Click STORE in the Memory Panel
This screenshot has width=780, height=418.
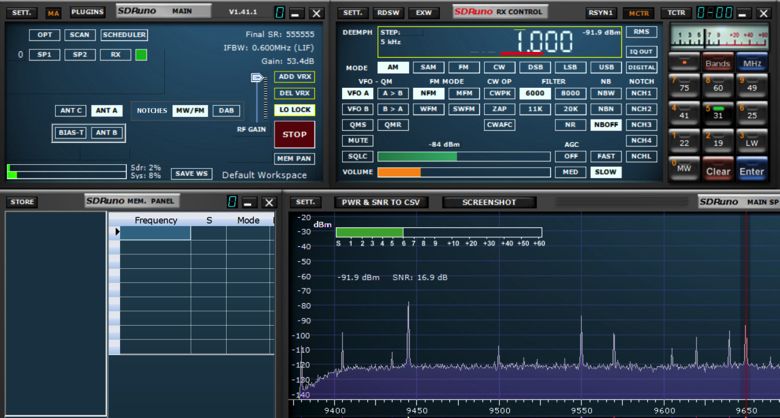click(22, 202)
